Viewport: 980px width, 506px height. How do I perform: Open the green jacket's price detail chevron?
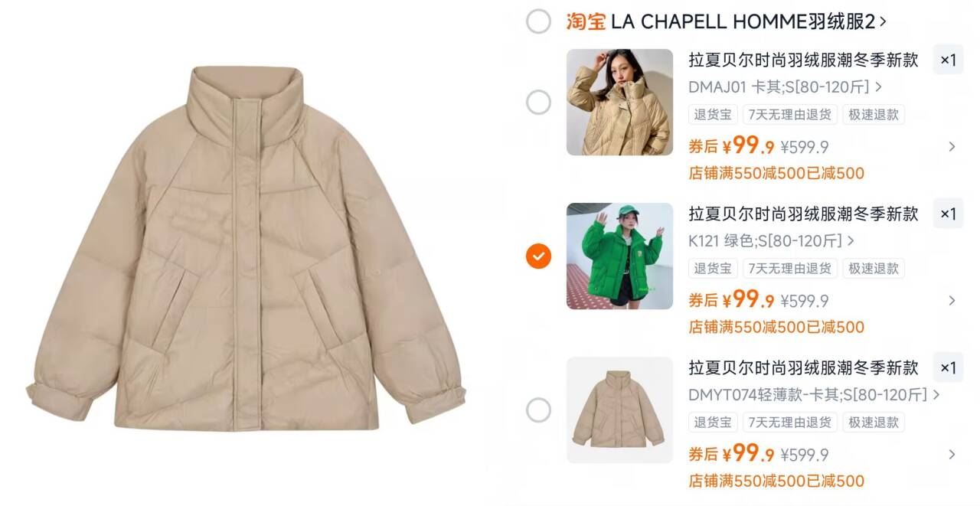coord(952,301)
